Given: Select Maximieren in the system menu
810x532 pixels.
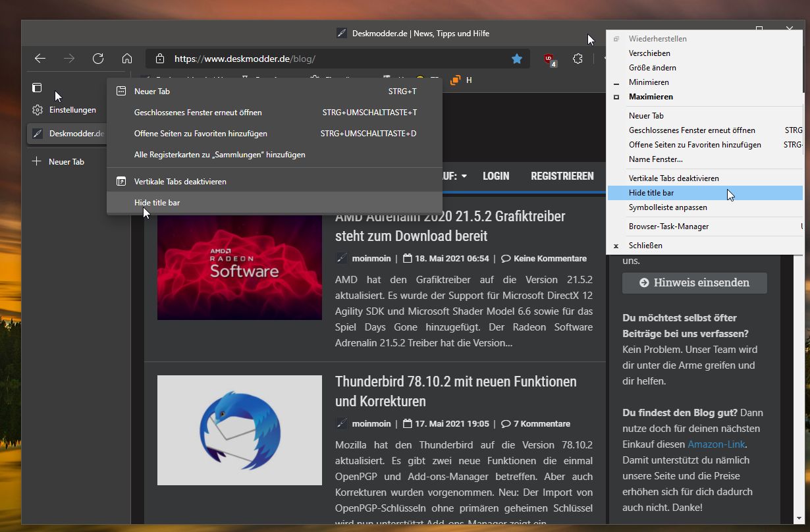Looking at the screenshot, I should tap(706, 97).
